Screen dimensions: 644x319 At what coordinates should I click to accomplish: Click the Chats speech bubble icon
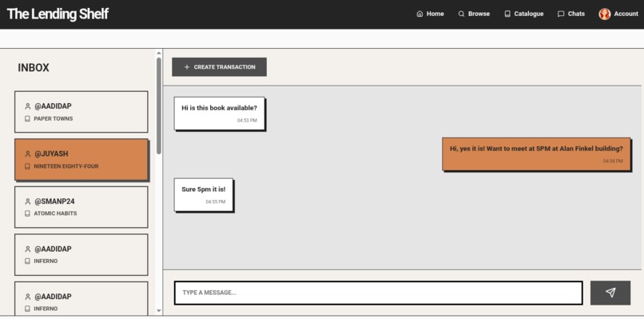(561, 14)
